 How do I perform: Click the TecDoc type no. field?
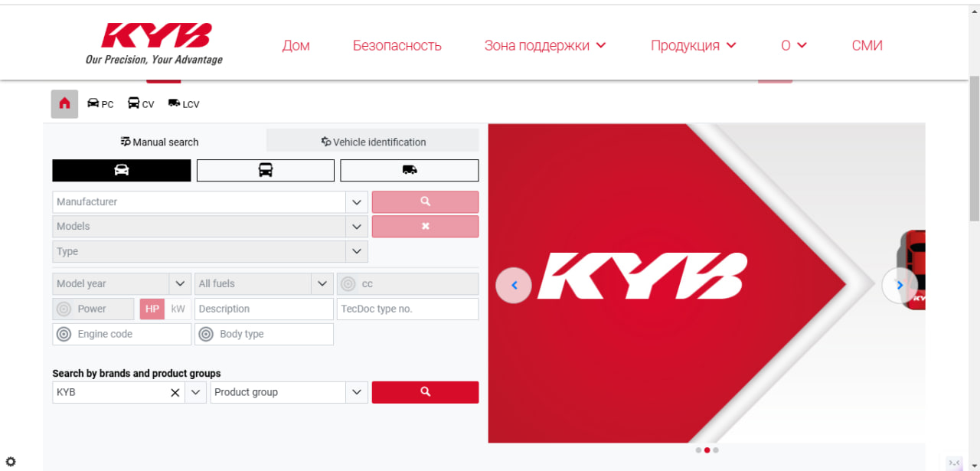coord(407,309)
